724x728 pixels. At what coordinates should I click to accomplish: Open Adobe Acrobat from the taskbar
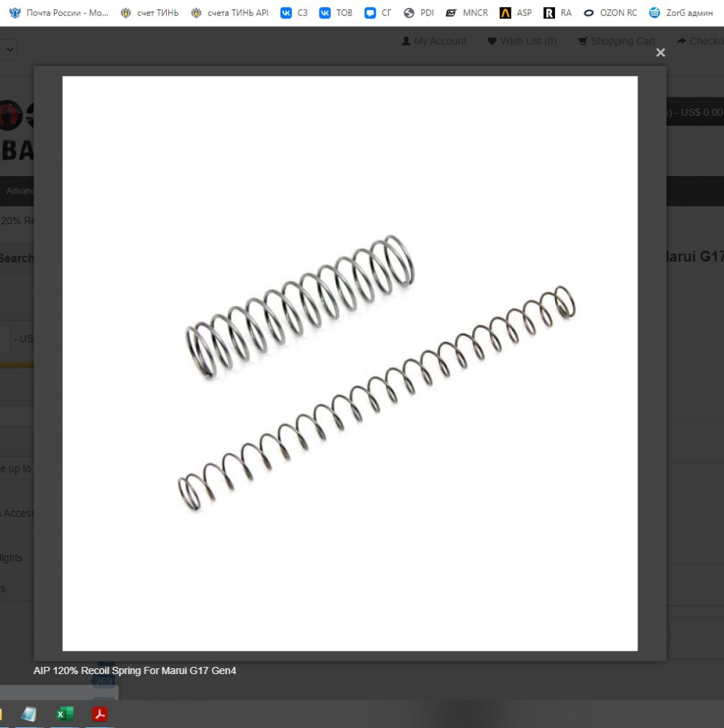[x=100, y=714]
